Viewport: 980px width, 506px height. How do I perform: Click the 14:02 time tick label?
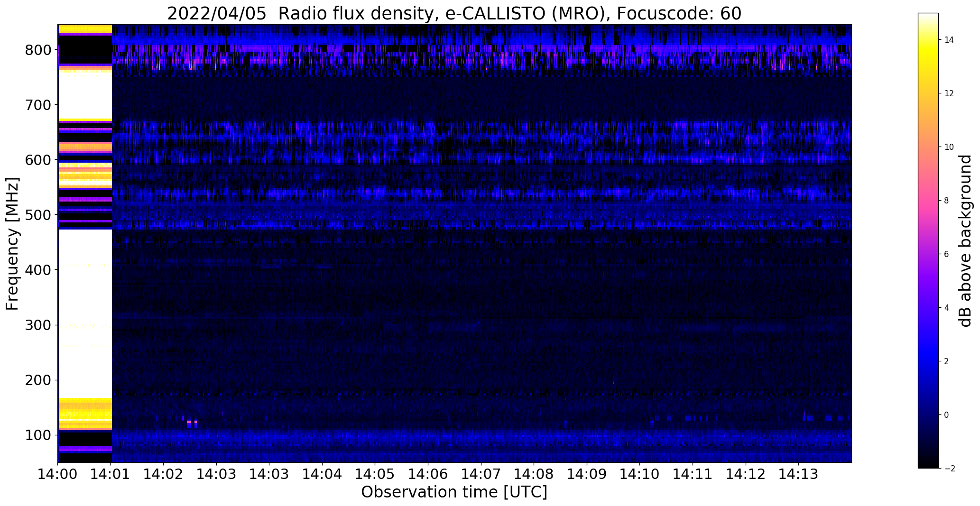click(164, 474)
